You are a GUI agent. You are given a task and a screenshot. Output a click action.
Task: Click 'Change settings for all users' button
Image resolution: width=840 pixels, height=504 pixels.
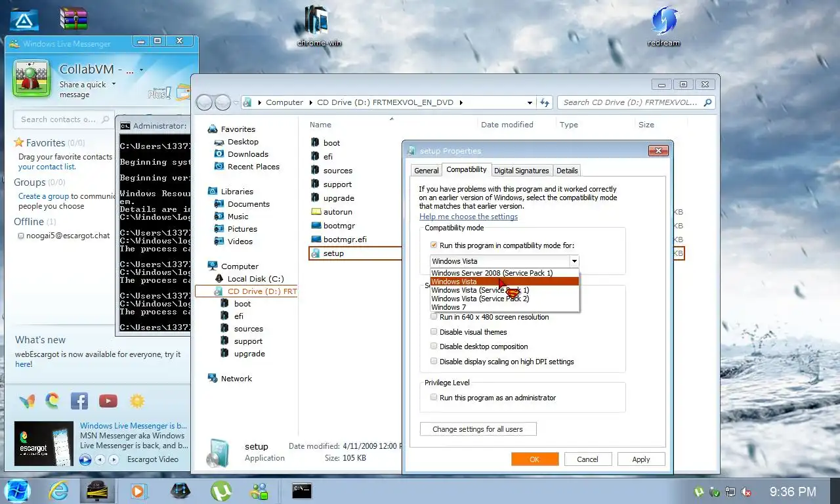[x=478, y=429]
